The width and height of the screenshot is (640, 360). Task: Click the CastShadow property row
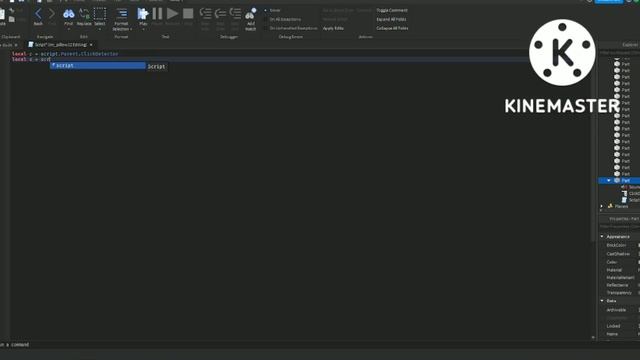(620, 254)
